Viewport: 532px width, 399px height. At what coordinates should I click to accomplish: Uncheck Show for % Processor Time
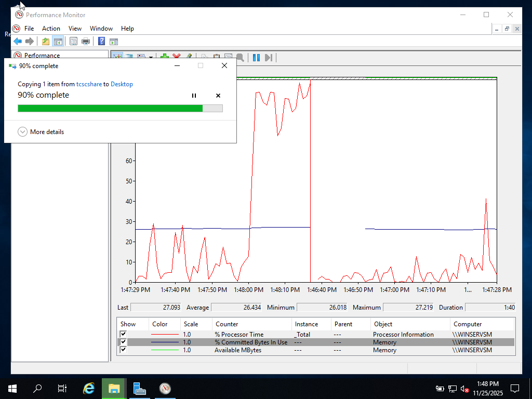(x=123, y=334)
